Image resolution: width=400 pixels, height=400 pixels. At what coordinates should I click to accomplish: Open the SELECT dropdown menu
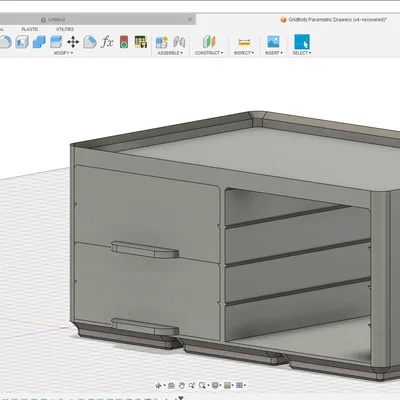click(x=302, y=53)
